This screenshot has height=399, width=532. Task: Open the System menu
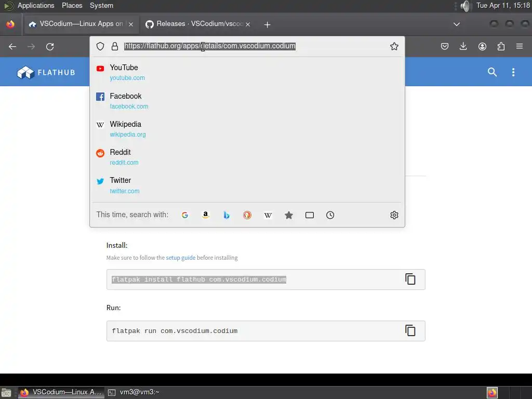[x=101, y=5]
